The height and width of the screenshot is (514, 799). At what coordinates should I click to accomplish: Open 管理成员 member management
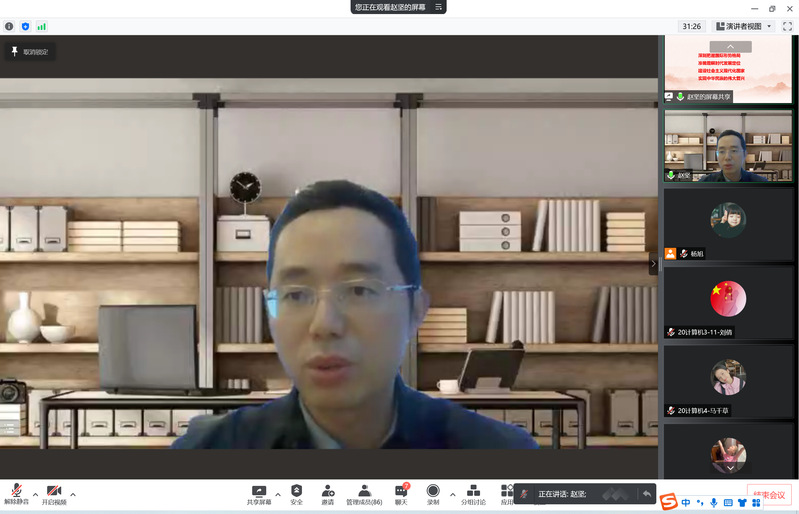pos(364,492)
